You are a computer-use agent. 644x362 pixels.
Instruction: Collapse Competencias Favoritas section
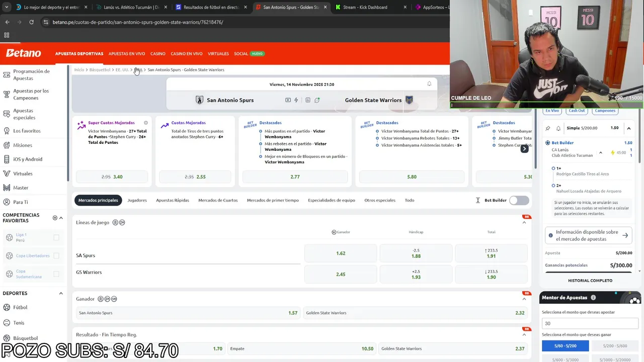pyautogui.click(x=61, y=218)
